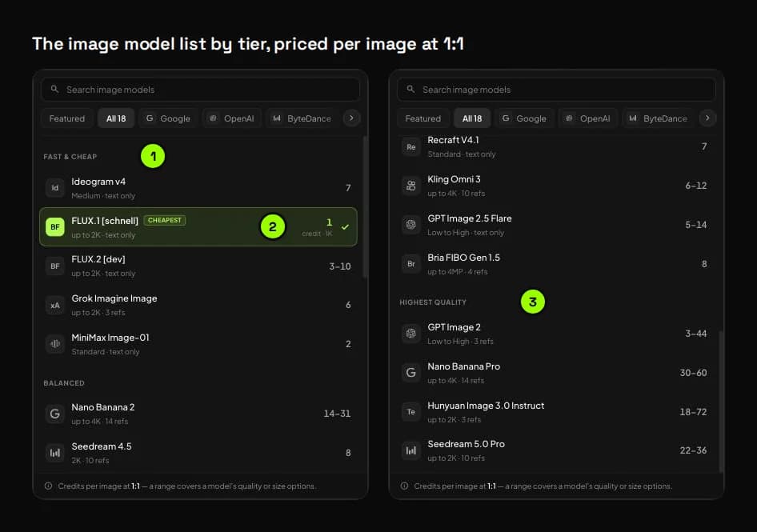757x532 pixels.
Task: Click the Seedream 4.5 ByteDance icon
Action: pyautogui.click(x=55, y=453)
